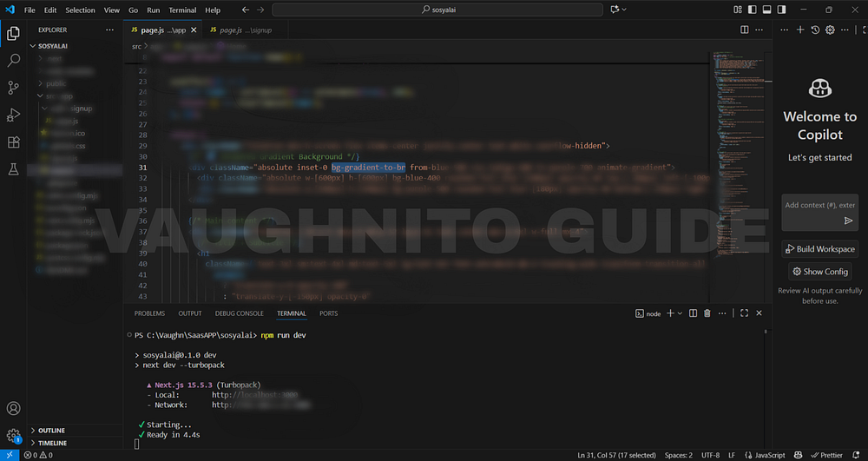Open the Run menu
Screen dimensions: 868x461
154,10
